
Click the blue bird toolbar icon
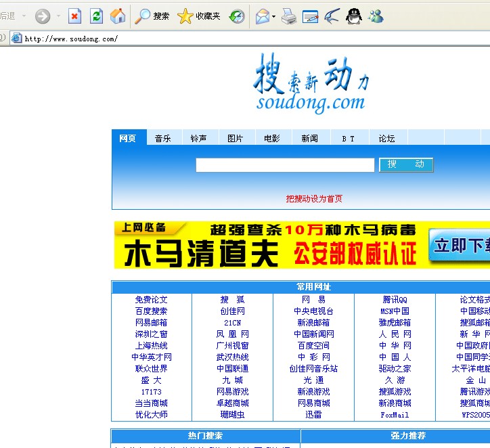point(332,16)
